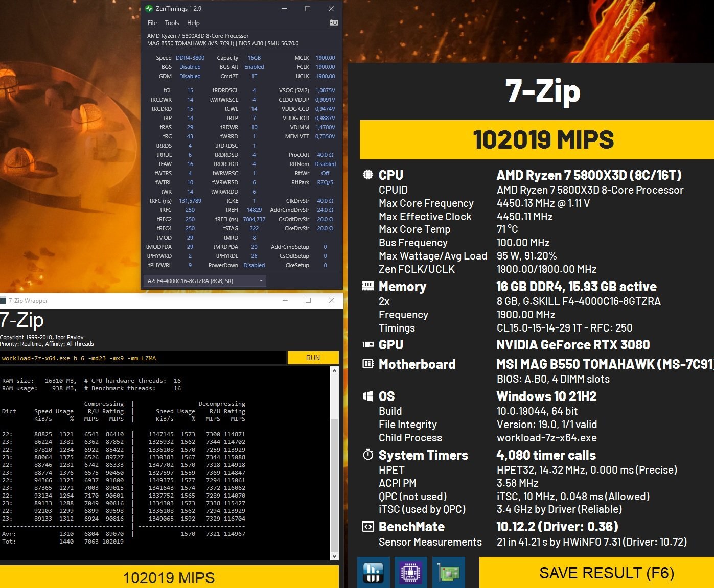The image size is (714, 588).
Task: Click the ZenTimings screenshot camera icon
Action: pos(333,22)
